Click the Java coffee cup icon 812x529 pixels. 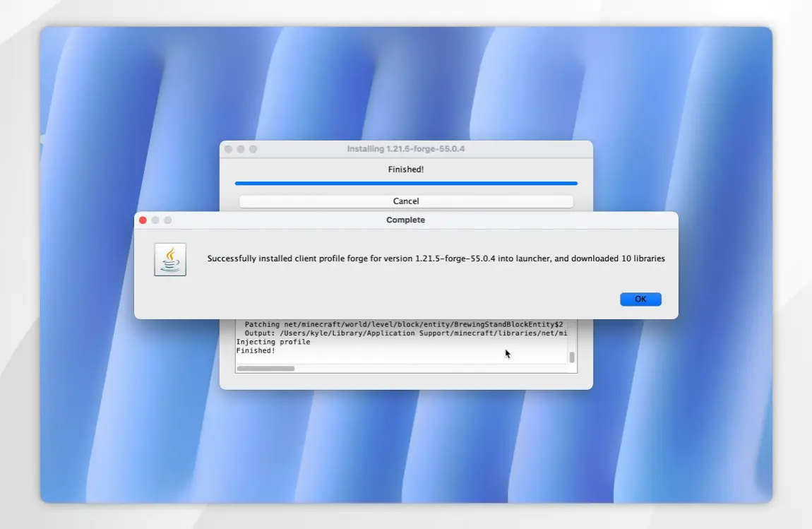(x=170, y=260)
